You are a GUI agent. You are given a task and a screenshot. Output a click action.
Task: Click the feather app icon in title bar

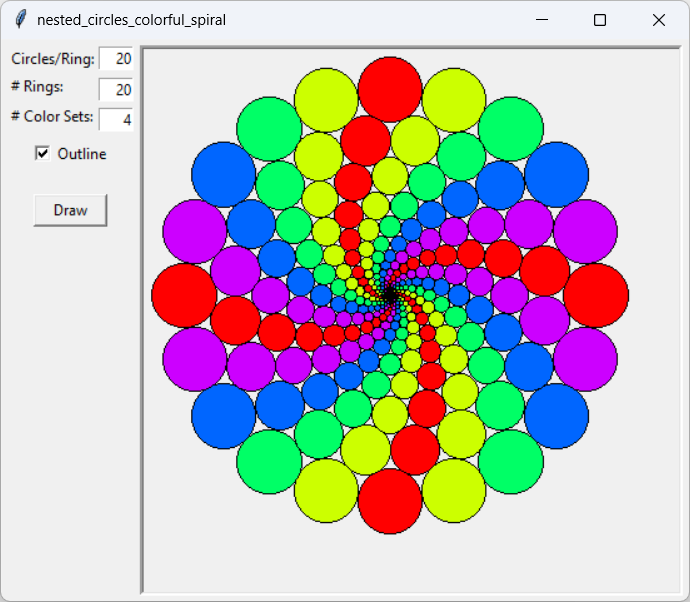[x=20, y=20]
